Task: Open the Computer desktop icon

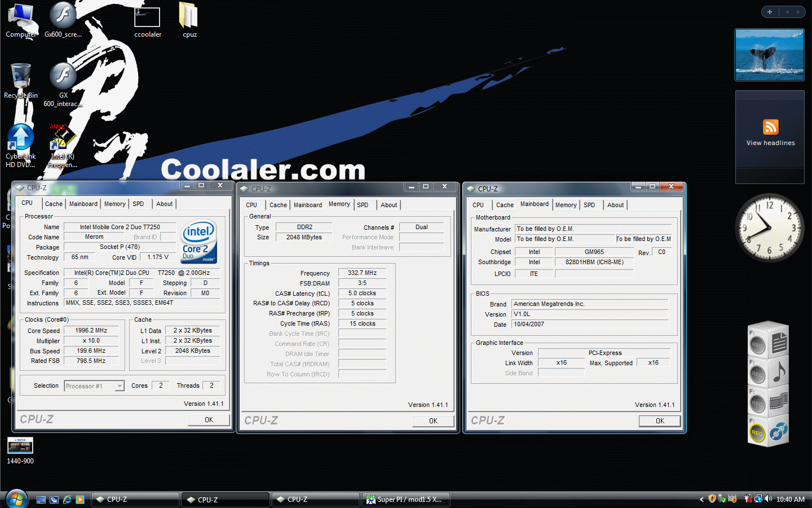Action: 20,20
